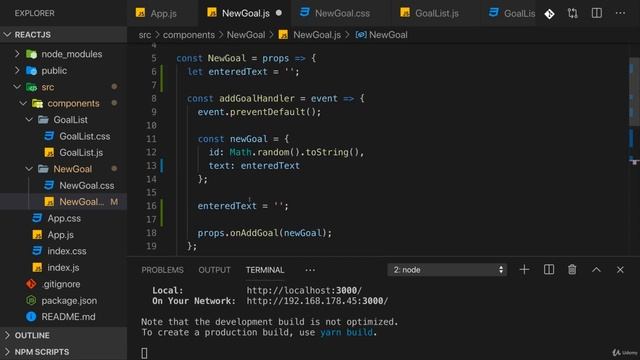Screen dimensions: 640x360
Task: Collapse the NewGoal folder chevron
Action: (29, 169)
